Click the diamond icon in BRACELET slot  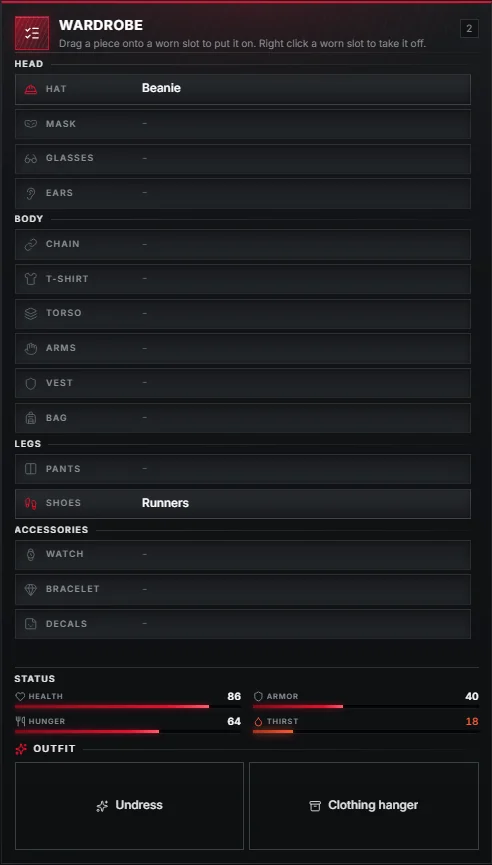[x=31, y=589]
